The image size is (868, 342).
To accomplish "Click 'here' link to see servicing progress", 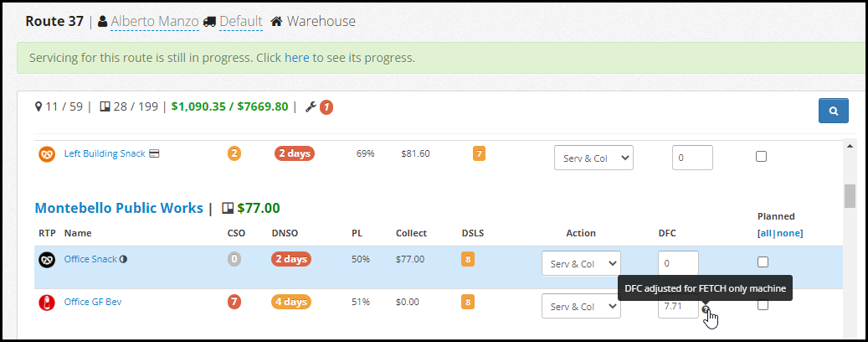I will coord(296,59).
